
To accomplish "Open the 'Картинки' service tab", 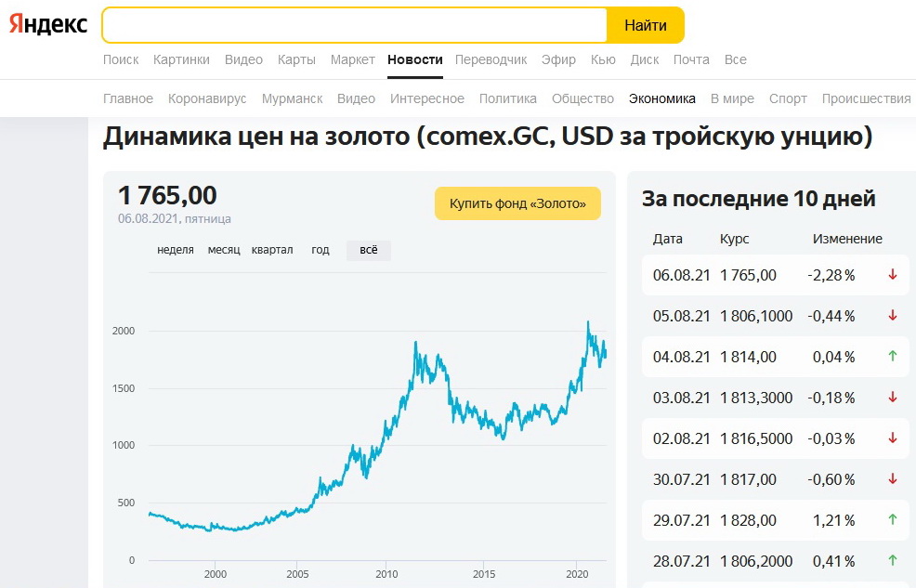I will pyautogui.click(x=181, y=59).
